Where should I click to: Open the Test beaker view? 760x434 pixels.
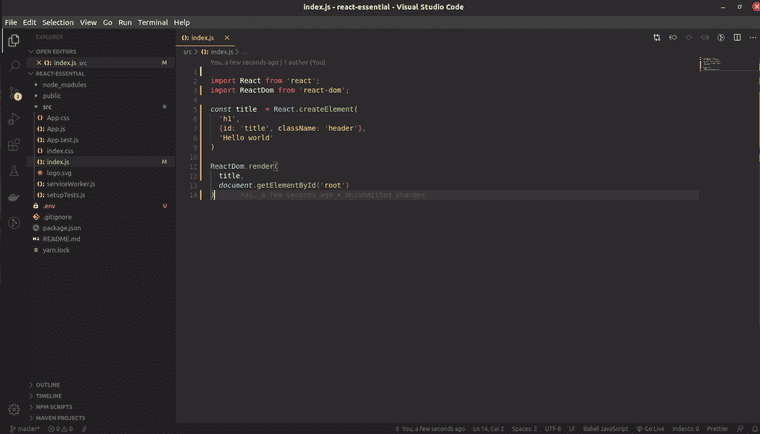pos(14,171)
